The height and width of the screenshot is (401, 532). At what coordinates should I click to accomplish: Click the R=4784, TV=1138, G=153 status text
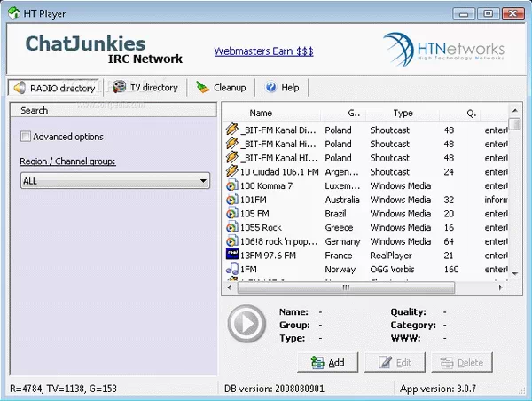coord(63,388)
